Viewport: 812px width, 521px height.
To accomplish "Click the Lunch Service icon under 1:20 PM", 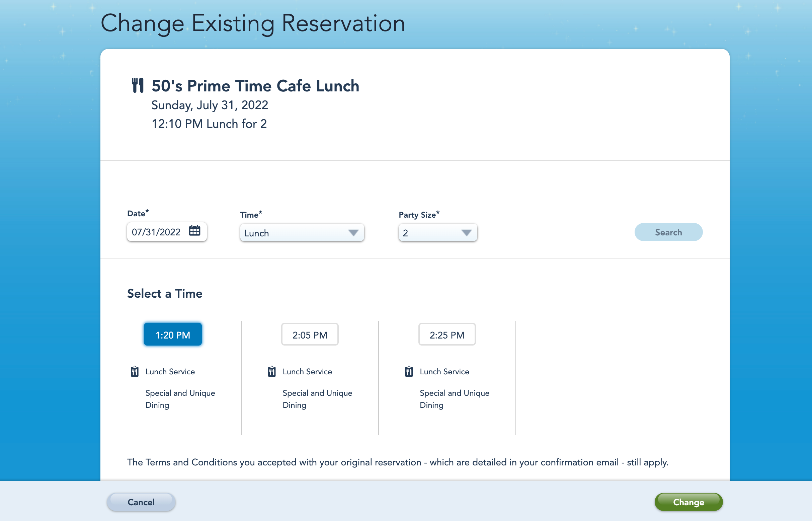I will point(135,371).
